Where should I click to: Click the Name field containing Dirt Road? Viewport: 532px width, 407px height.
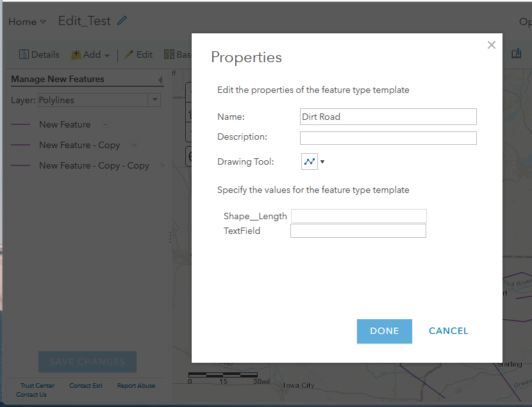click(388, 117)
